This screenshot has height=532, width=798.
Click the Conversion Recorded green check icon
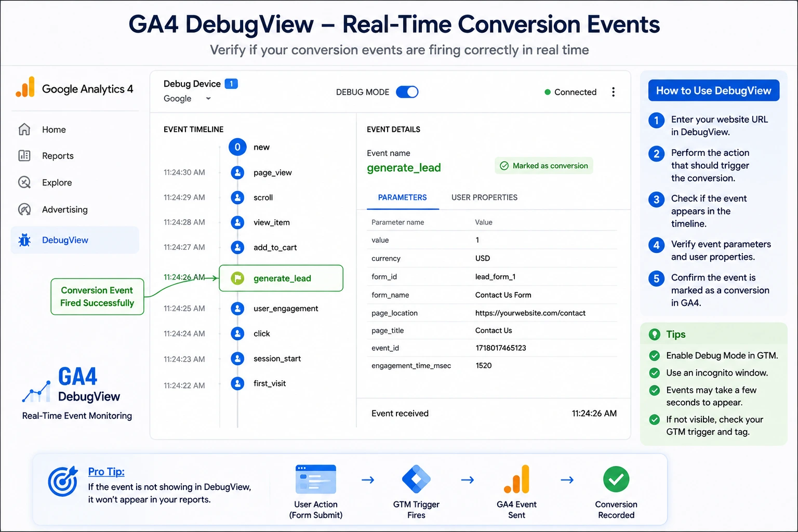coord(616,479)
